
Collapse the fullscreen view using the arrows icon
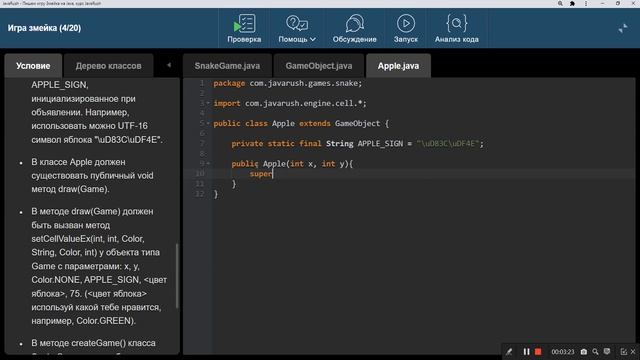623,28
